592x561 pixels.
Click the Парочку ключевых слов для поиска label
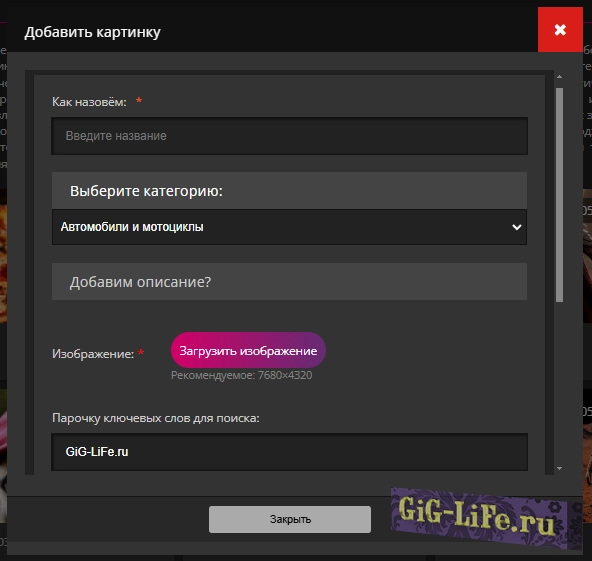pos(156,418)
